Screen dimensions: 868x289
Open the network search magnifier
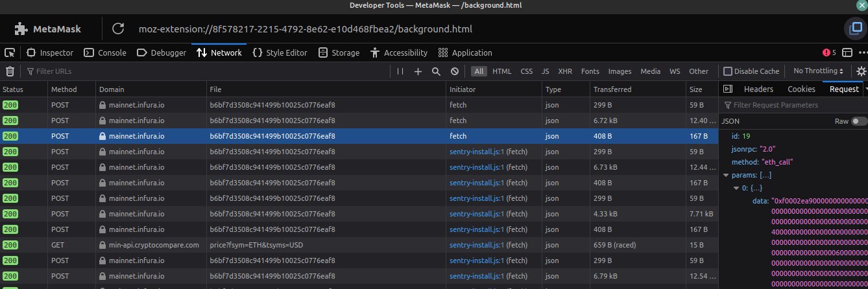click(x=436, y=71)
